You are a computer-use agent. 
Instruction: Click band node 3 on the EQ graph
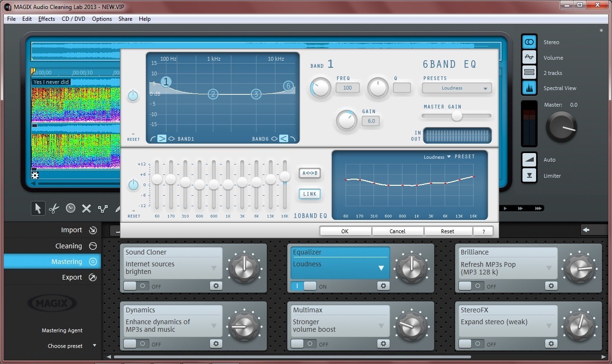[x=256, y=94]
